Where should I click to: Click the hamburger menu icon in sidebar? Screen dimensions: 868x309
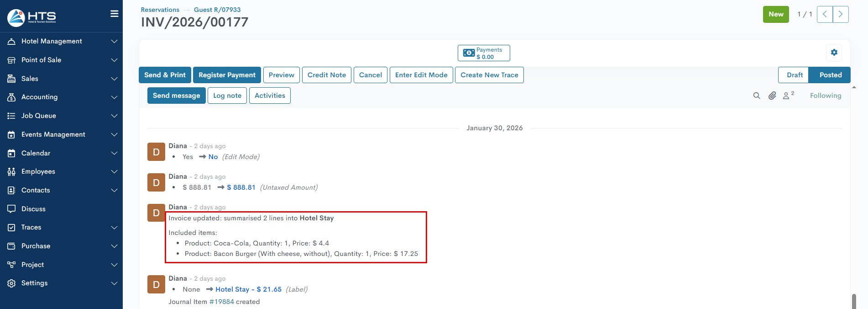coord(114,14)
